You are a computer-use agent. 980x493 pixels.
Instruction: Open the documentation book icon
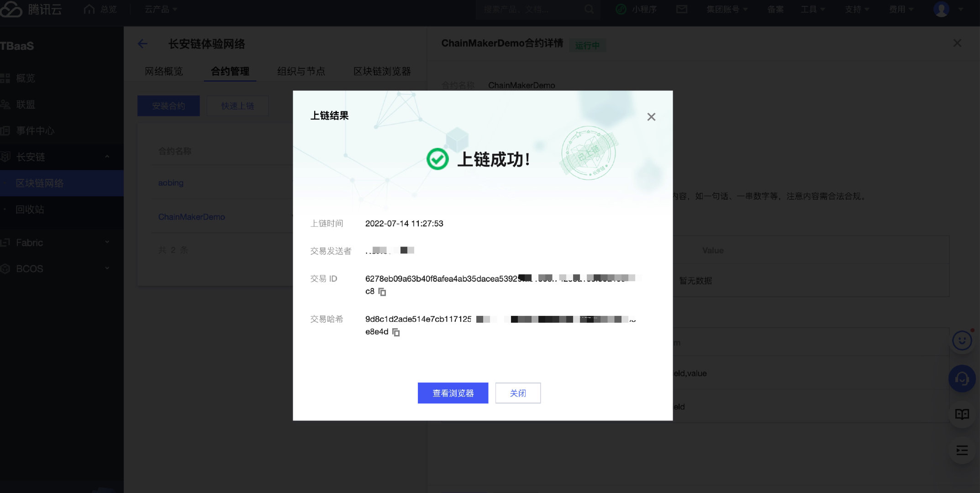click(962, 414)
